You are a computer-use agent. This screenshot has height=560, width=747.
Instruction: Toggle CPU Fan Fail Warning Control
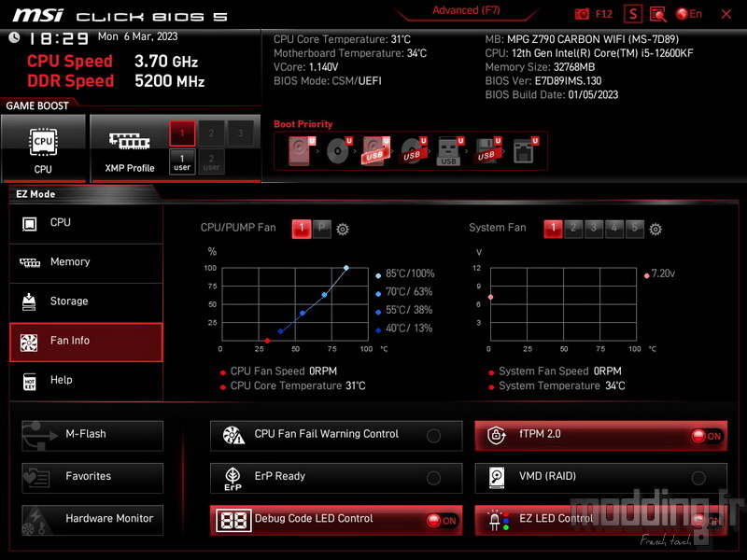tap(433, 435)
